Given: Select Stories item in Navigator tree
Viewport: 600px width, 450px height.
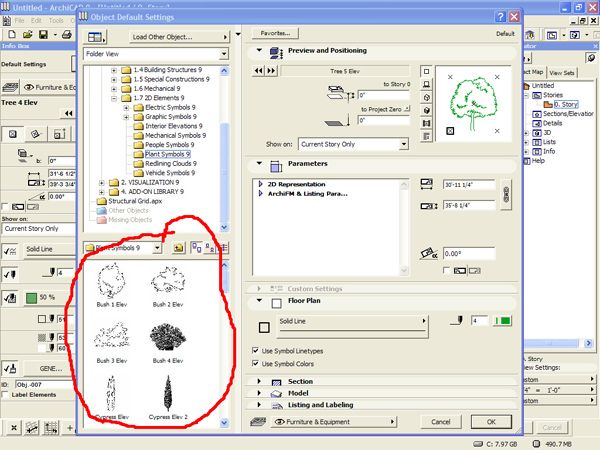Looking at the screenshot, I should tap(553, 95).
